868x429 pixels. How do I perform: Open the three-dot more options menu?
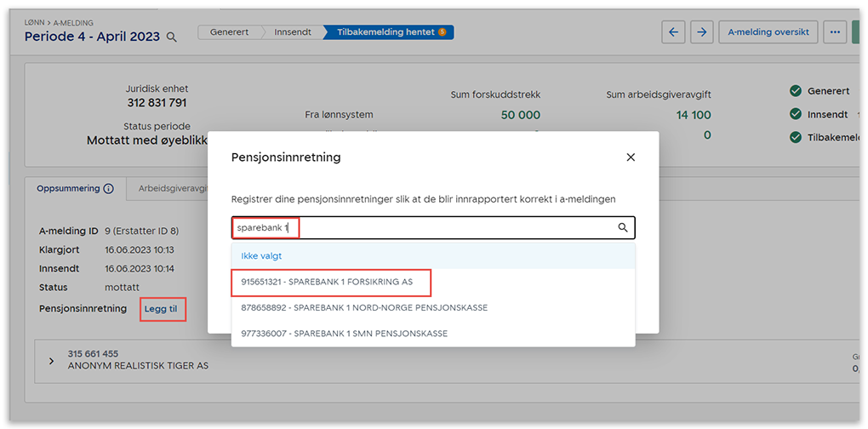click(x=834, y=32)
